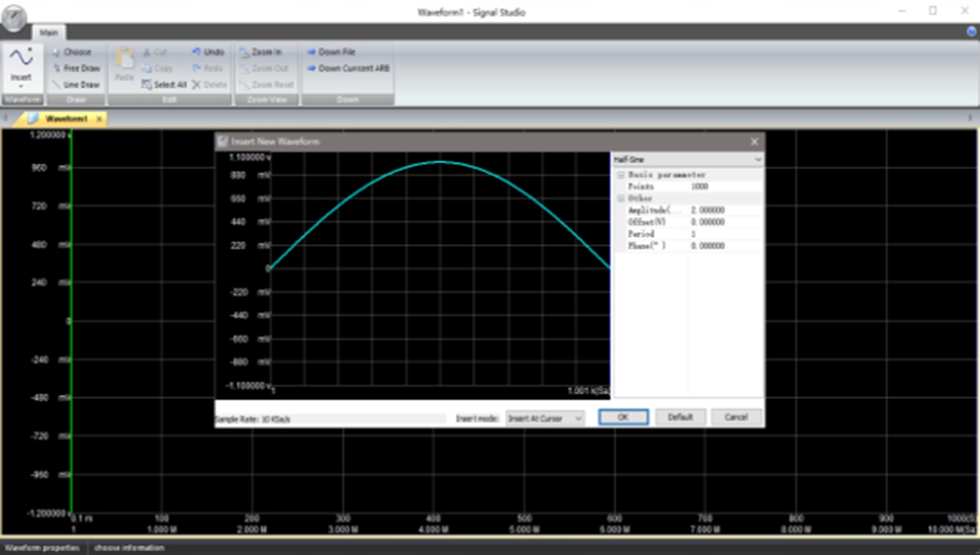Collapse the Basic parameter section
The image size is (980, 555).
(620, 175)
